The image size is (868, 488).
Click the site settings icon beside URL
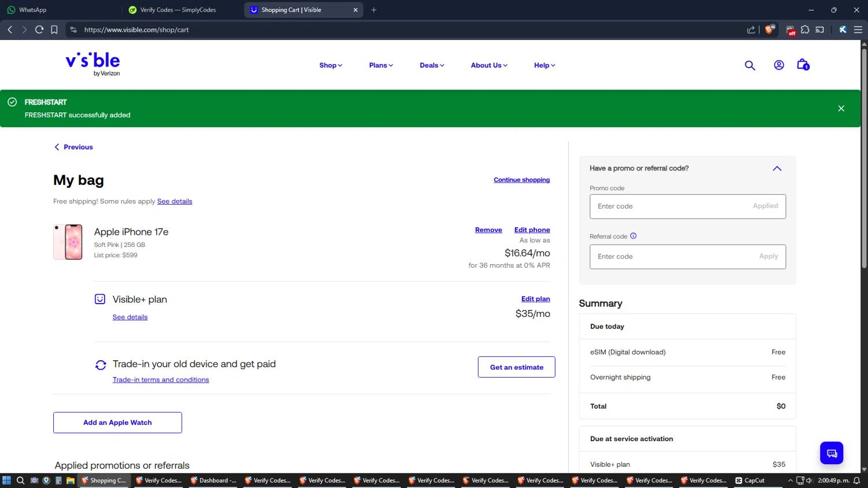pos(73,29)
